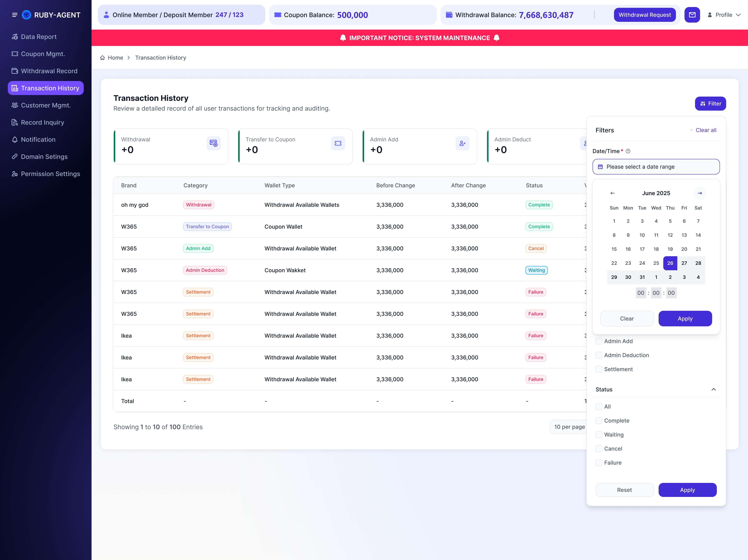Click the Clear all filters link
Image resolution: width=748 pixels, height=560 pixels.
(x=706, y=130)
